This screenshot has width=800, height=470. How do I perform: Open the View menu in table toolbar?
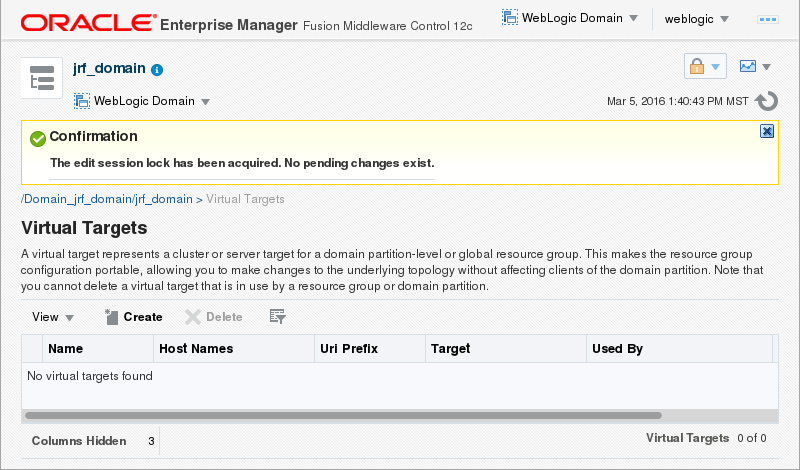(53, 317)
